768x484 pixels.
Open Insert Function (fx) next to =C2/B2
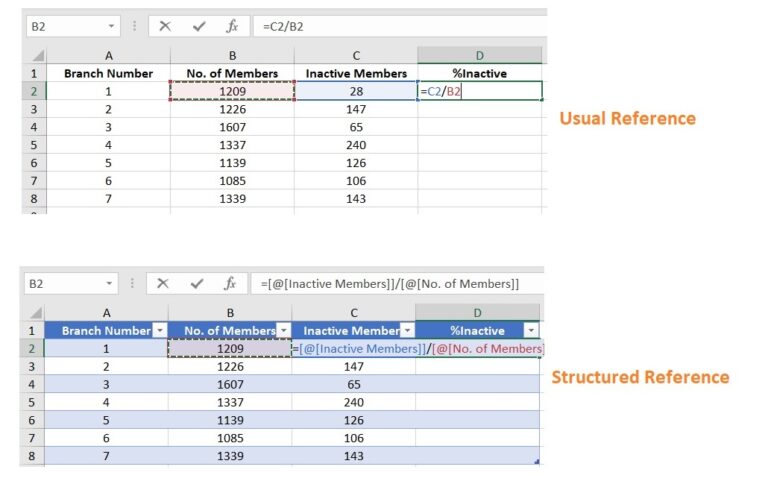(231, 26)
